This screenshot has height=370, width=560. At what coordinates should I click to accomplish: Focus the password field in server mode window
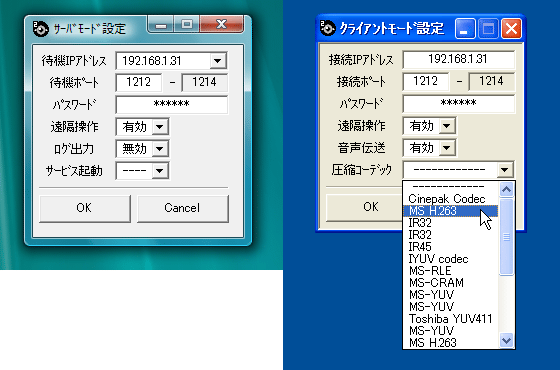click(171, 105)
